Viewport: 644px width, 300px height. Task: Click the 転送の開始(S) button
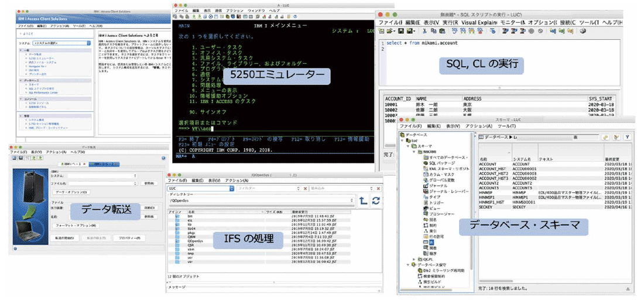tap(64, 238)
